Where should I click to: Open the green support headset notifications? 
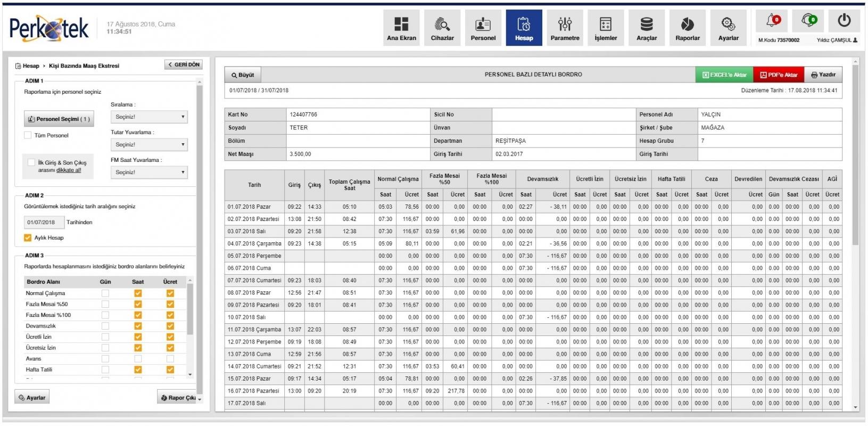(x=808, y=21)
